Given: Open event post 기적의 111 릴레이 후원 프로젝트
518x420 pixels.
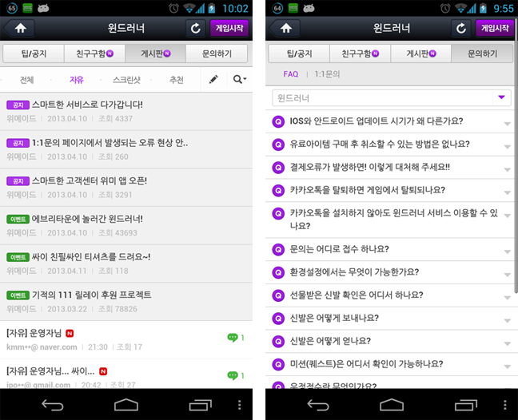Looking at the screenshot, I should coord(126,301).
